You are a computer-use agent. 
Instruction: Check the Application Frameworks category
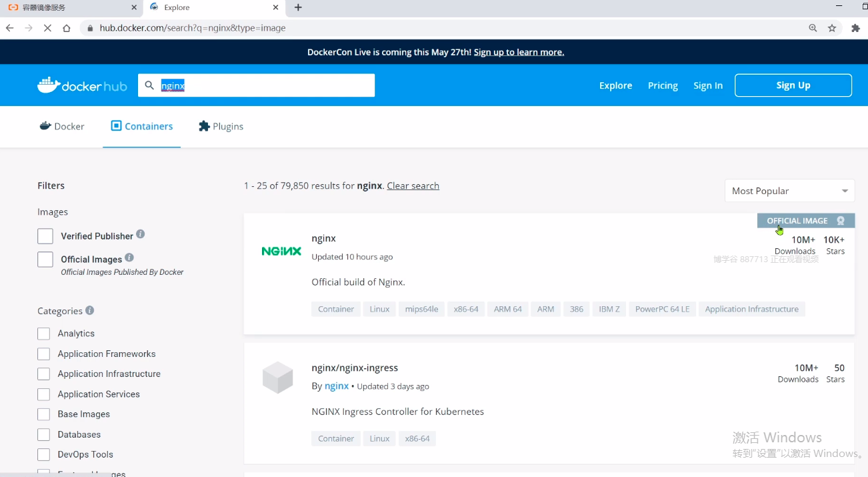click(x=44, y=354)
